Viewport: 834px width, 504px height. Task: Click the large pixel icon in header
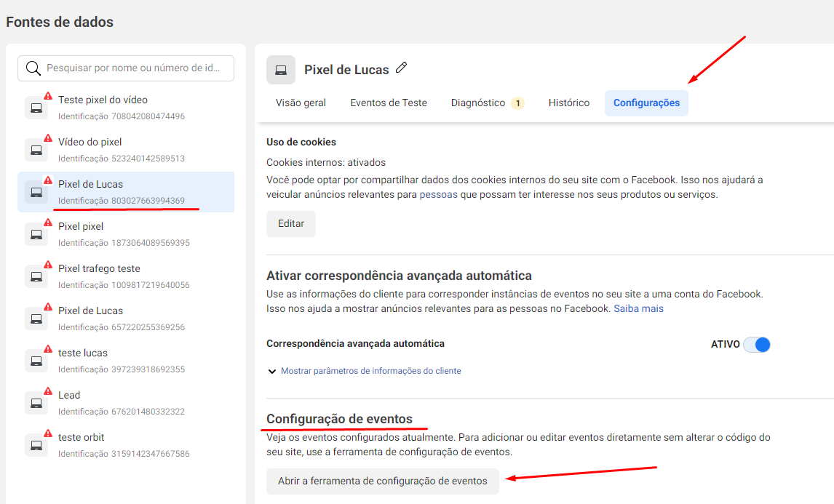click(281, 70)
